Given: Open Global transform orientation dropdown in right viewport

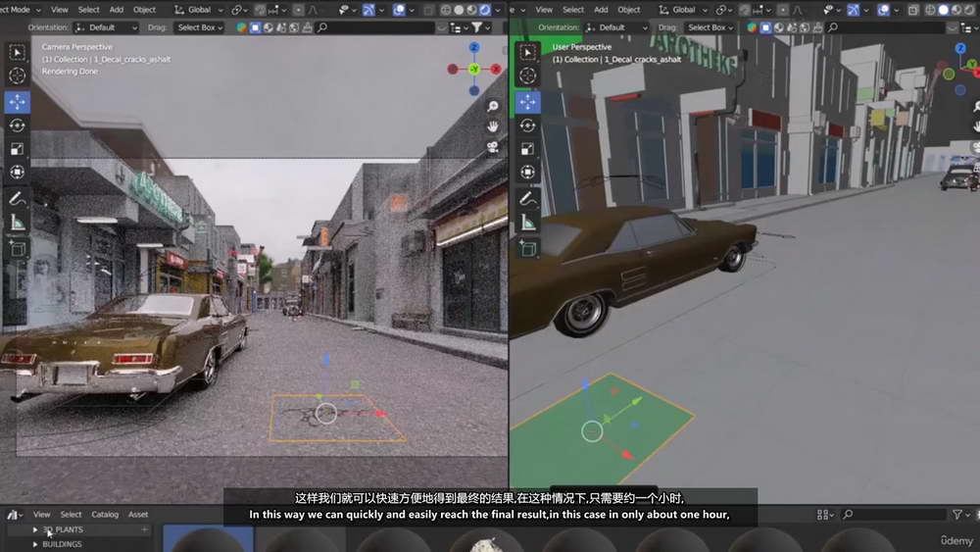Looking at the screenshot, I should 683,10.
